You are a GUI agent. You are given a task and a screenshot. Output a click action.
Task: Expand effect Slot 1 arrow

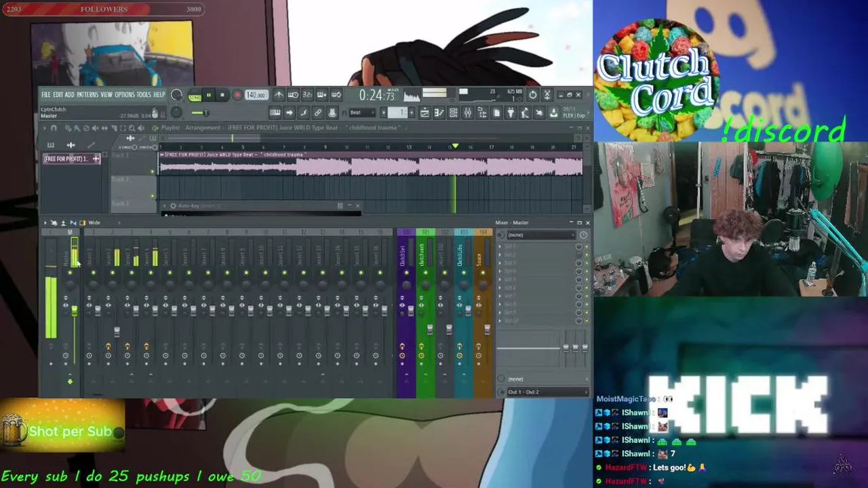[x=501, y=246]
